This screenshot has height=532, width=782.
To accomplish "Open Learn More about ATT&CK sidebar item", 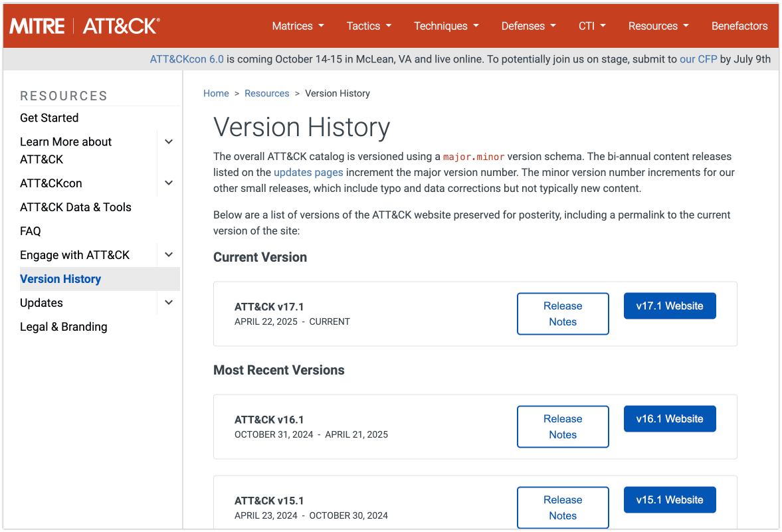I will 66,151.
